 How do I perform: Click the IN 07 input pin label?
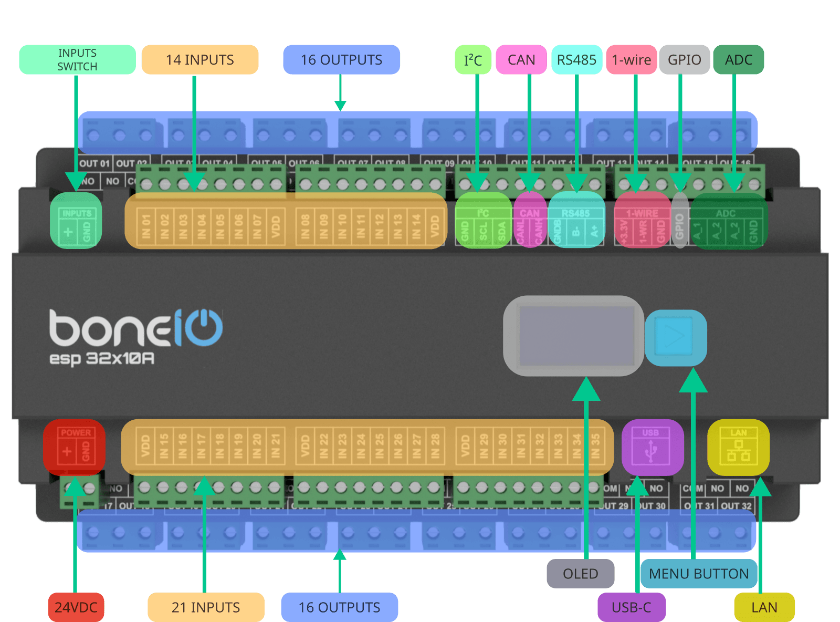pos(257,226)
